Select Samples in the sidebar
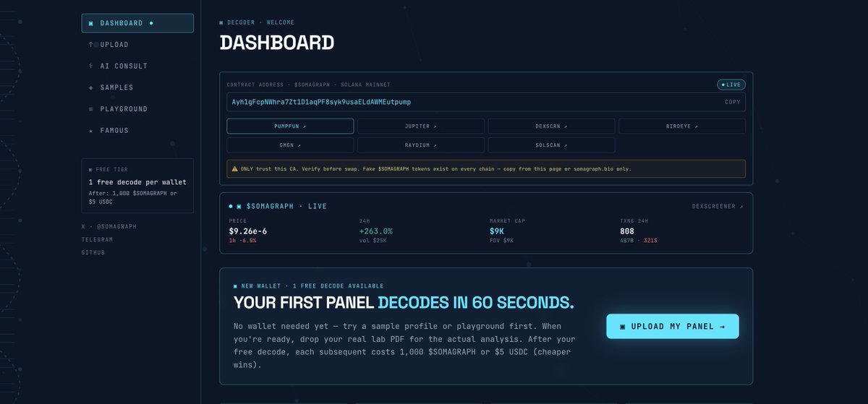 tap(137, 87)
